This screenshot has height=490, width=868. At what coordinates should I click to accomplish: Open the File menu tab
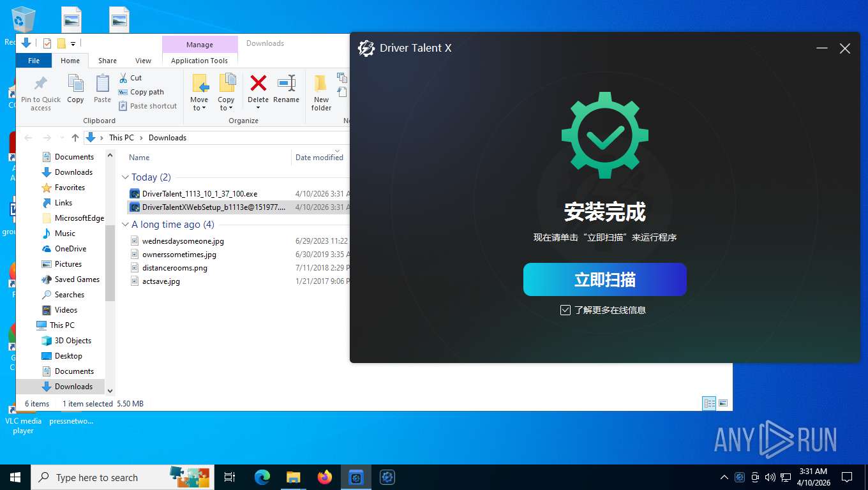(x=34, y=61)
